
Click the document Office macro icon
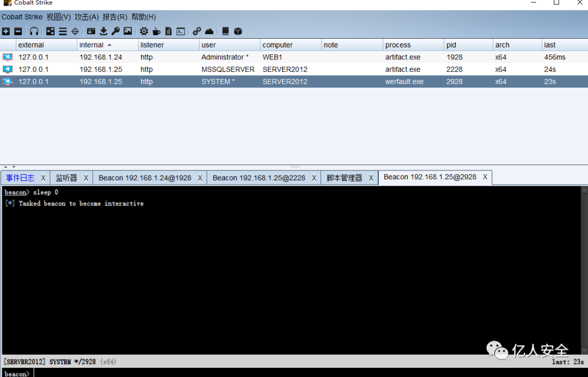(169, 32)
